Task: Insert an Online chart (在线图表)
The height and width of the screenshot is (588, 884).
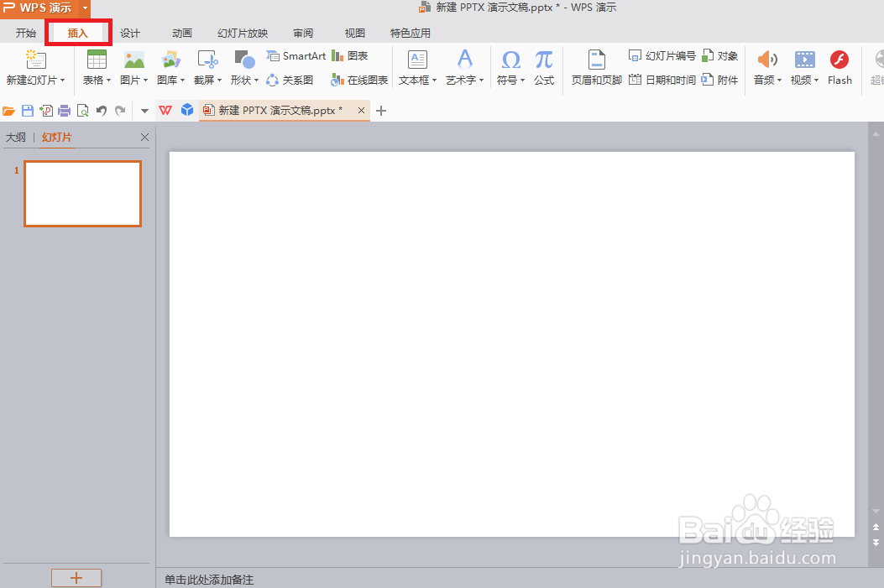Action: pos(359,80)
